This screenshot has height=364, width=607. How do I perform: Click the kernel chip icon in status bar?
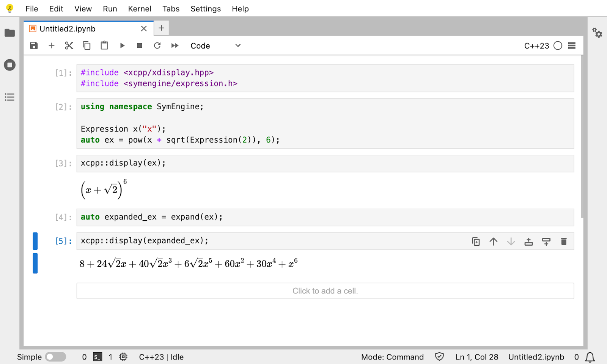(x=123, y=357)
